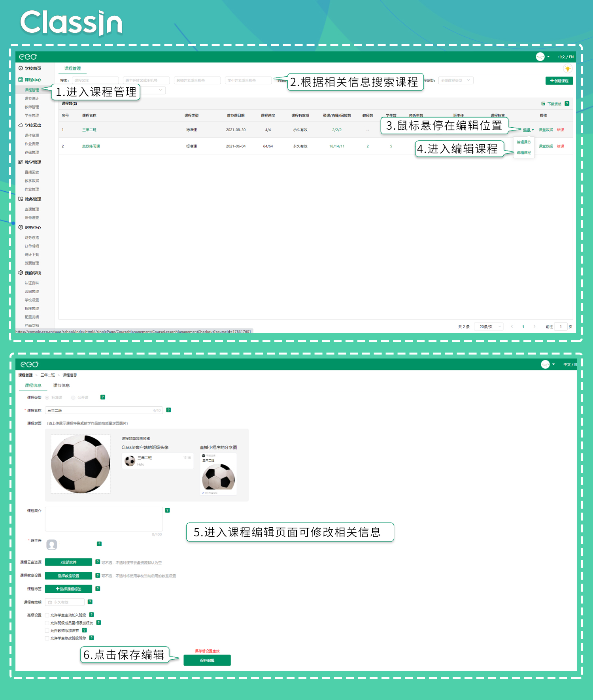This screenshot has width=593, height=700.
Task: Click the /全部文件 button
Action: point(68,562)
